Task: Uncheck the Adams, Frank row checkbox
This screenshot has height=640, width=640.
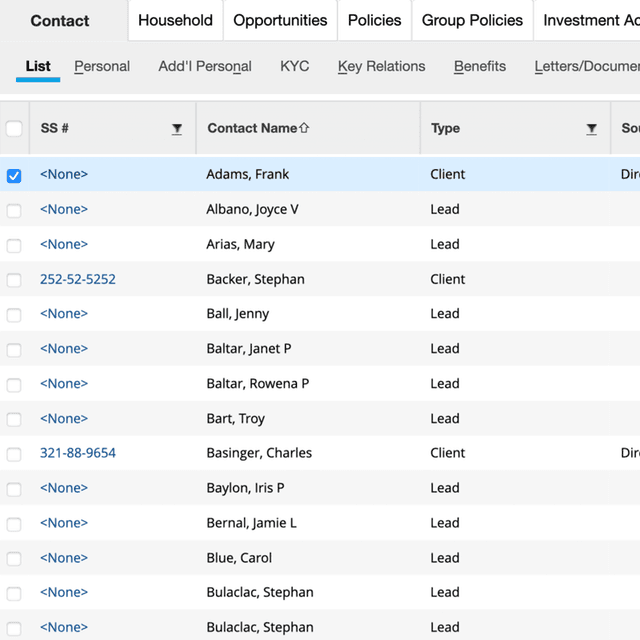Action: (x=14, y=176)
